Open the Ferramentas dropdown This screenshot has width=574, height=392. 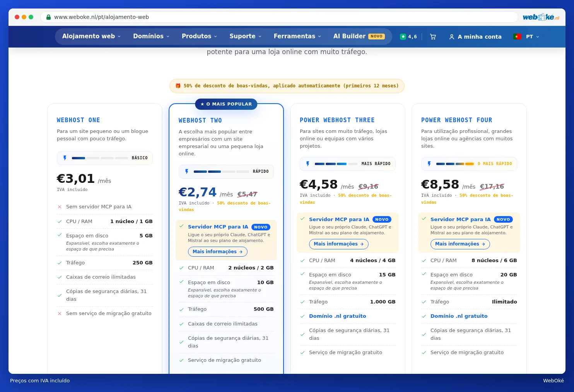coord(297,36)
